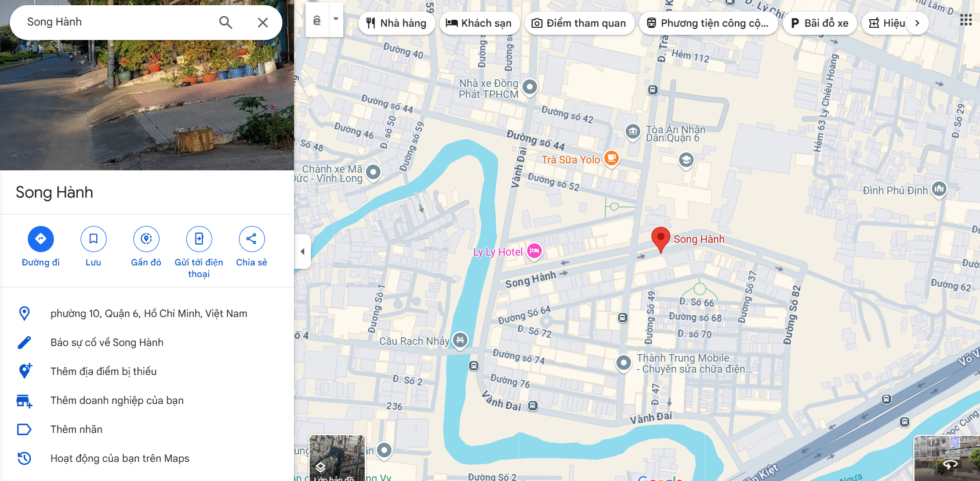Open Gần đó nearby search
This screenshot has height=481, width=980.
pyautogui.click(x=146, y=247)
